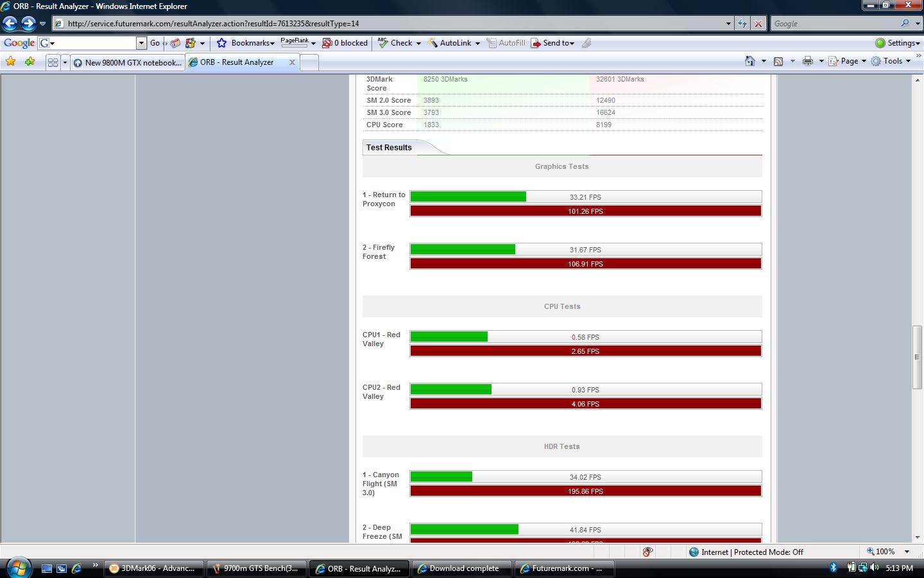
Task: Select the 'ORB - Result Analyzer' tab
Action: (237, 62)
